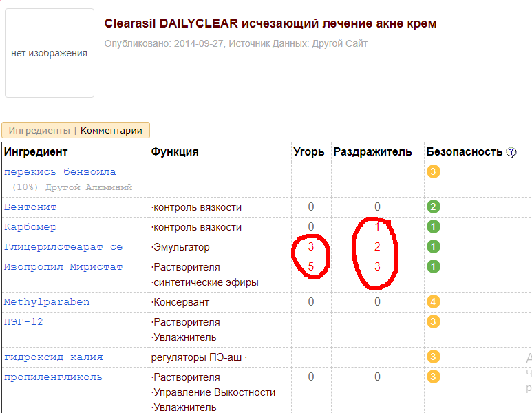The height and width of the screenshot is (413, 532).
Task: Click 'Увлажнитель' in the ПЭГ-12 row
Action: point(184,337)
